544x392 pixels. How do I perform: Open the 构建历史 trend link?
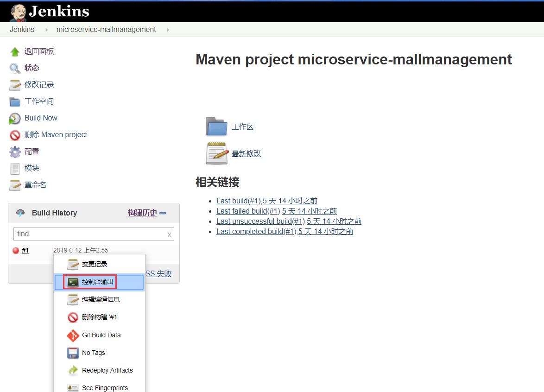pos(142,213)
